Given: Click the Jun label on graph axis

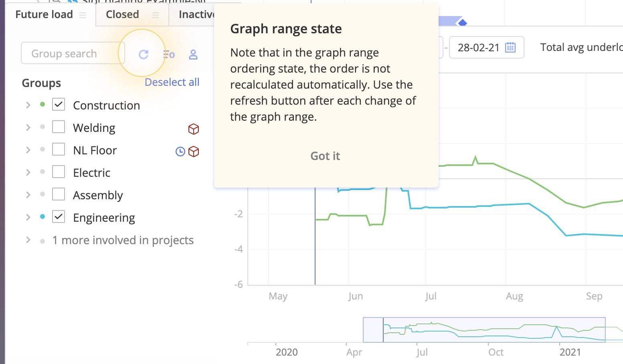Looking at the screenshot, I should (356, 296).
